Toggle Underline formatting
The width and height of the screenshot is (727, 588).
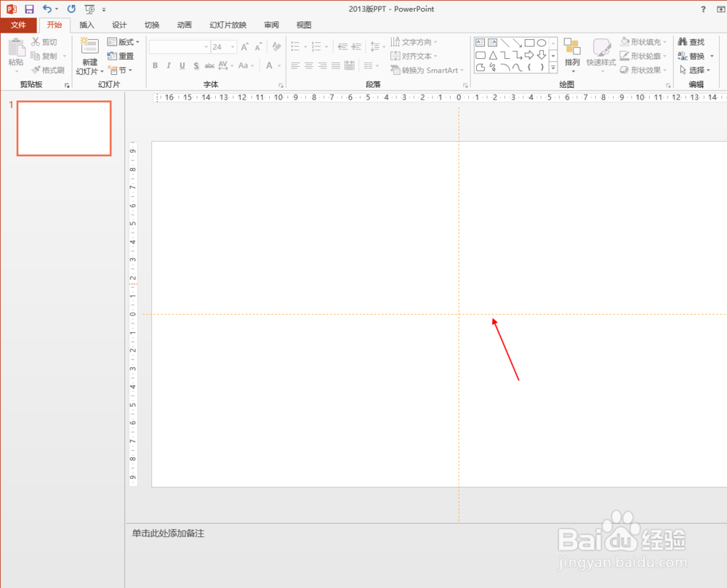pos(182,66)
